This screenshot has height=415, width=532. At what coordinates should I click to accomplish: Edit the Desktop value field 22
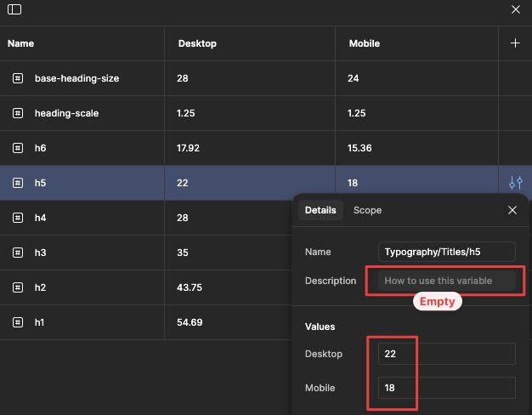click(x=446, y=354)
